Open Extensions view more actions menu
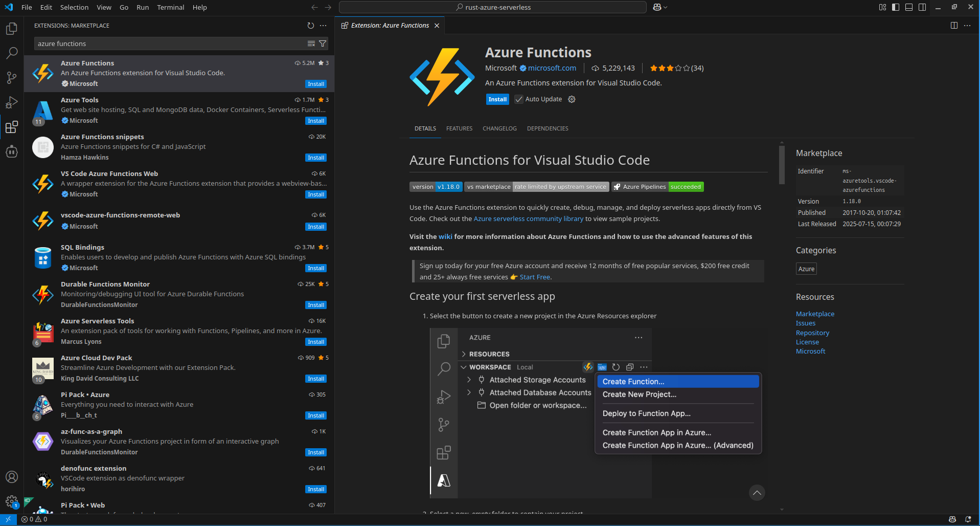Viewport: 980px width, 526px height. click(x=323, y=26)
